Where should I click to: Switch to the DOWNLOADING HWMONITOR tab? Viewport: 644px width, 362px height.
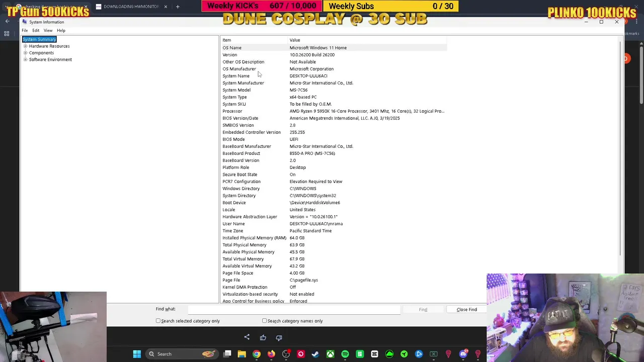point(131,7)
